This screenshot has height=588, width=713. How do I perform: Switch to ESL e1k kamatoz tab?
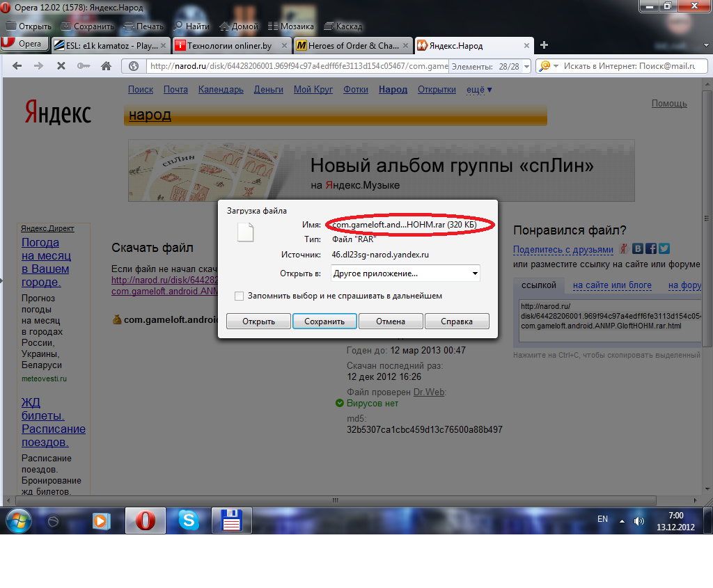click(x=111, y=45)
